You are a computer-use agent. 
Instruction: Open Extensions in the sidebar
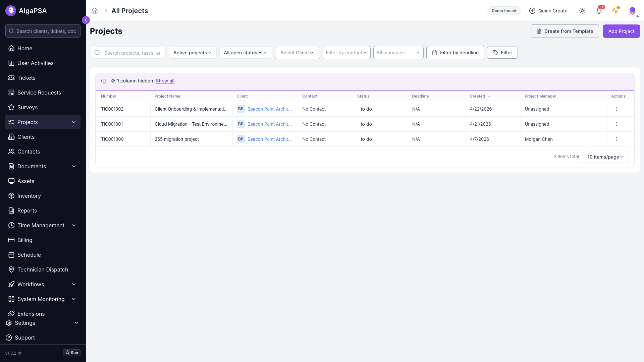43,314
